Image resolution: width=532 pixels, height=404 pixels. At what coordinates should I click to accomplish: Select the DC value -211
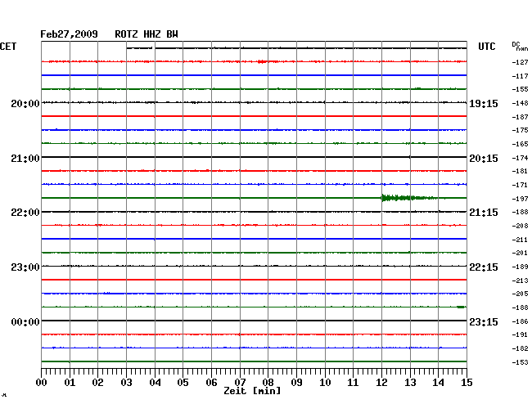tap(520, 240)
